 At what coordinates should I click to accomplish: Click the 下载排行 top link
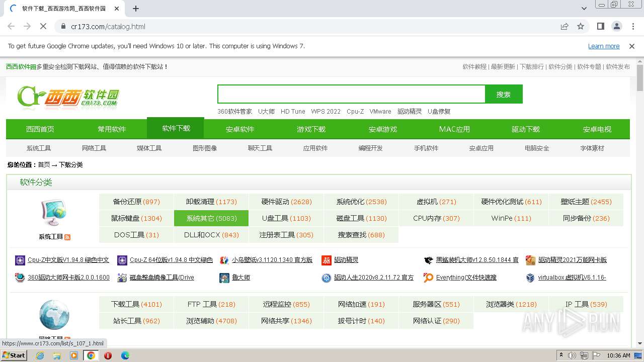(532, 66)
